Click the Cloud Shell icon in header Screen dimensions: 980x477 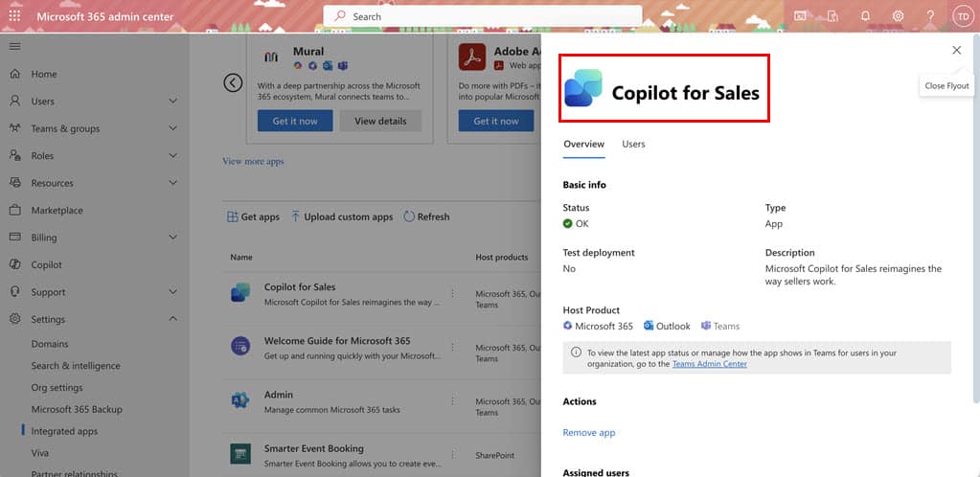pos(800,16)
